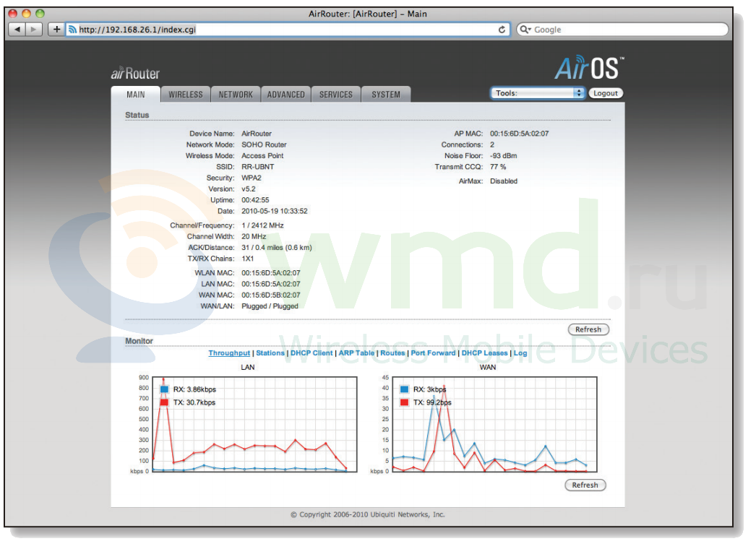This screenshot has width=756, height=549.
Task: Click the AirMax value Disabled
Action: (x=503, y=181)
